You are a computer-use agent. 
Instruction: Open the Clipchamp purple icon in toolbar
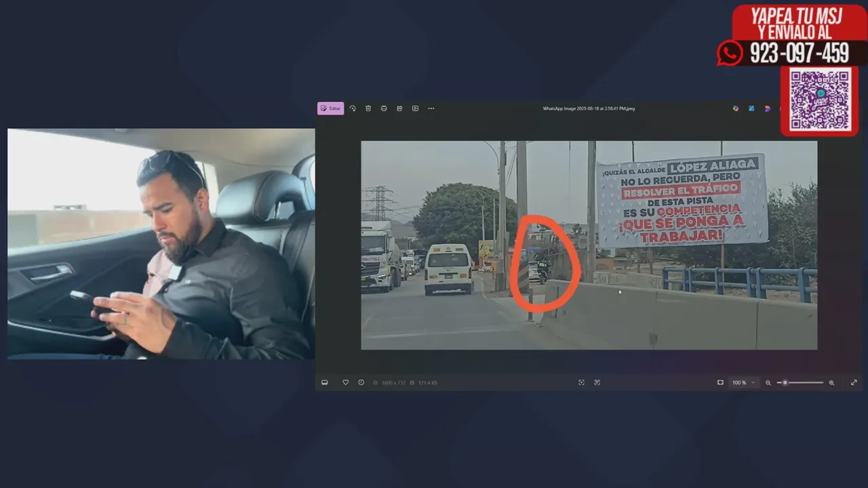coord(767,108)
